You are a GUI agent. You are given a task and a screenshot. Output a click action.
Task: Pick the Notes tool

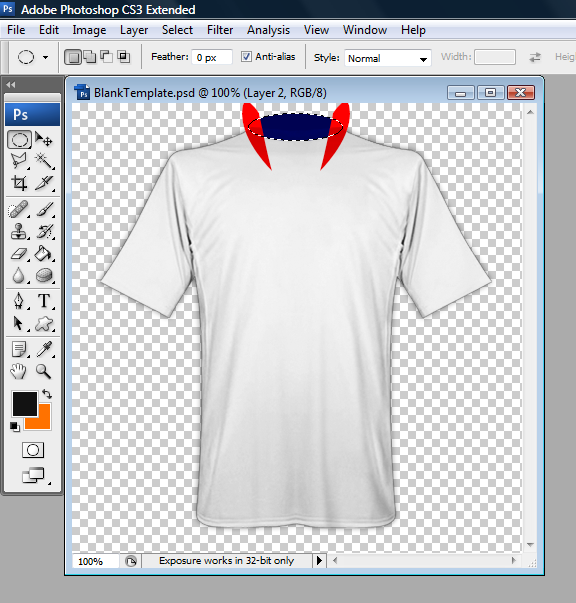click(x=19, y=349)
